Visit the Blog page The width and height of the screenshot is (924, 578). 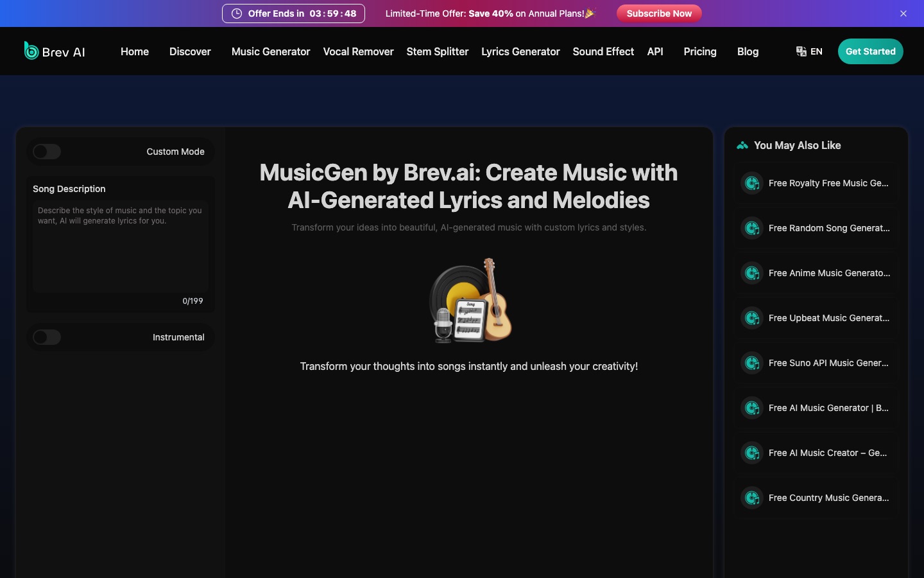point(748,51)
